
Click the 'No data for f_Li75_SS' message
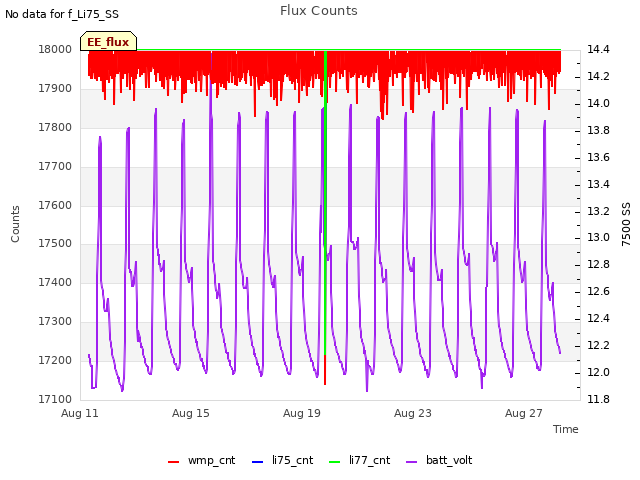point(62,14)
